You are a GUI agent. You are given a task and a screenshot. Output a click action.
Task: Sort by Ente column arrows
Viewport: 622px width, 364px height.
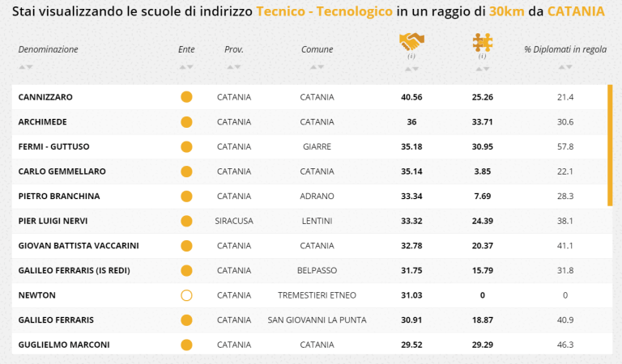tap(186, 67)
